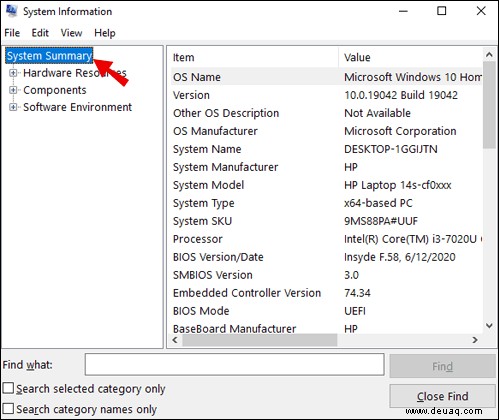Viewport: 499px width, 420px height.
Task: Select the System Type row
Action: pos(326,203)
